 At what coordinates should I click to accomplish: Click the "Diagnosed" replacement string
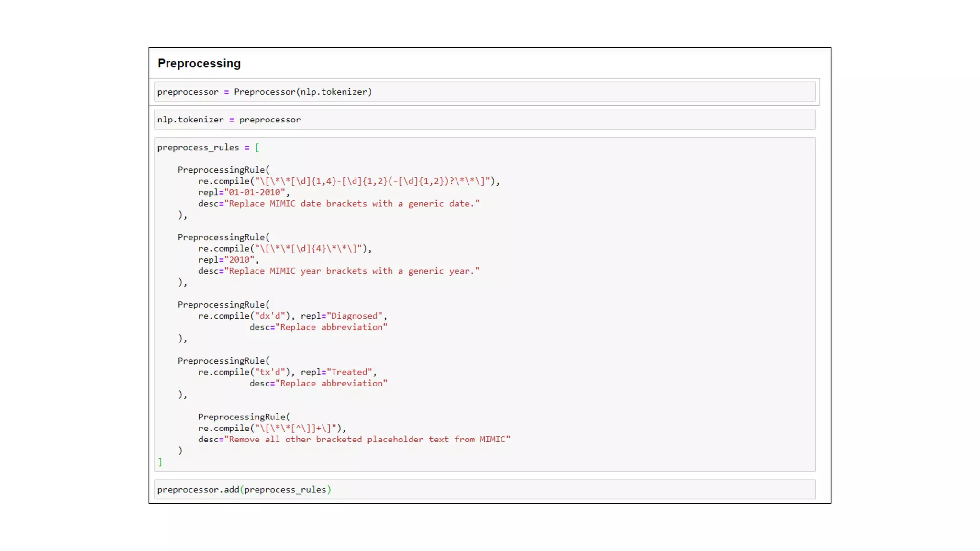point(354,316)
